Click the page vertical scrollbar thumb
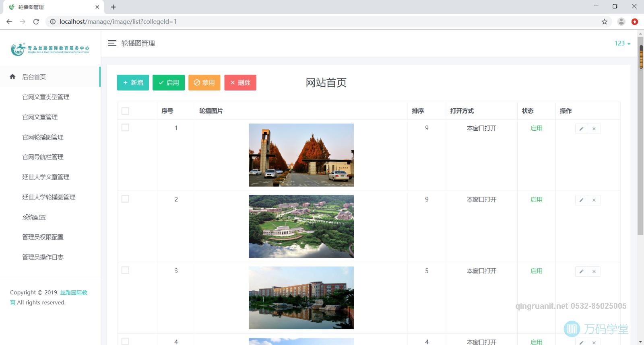644x345 pixels. tap(640, 137)
